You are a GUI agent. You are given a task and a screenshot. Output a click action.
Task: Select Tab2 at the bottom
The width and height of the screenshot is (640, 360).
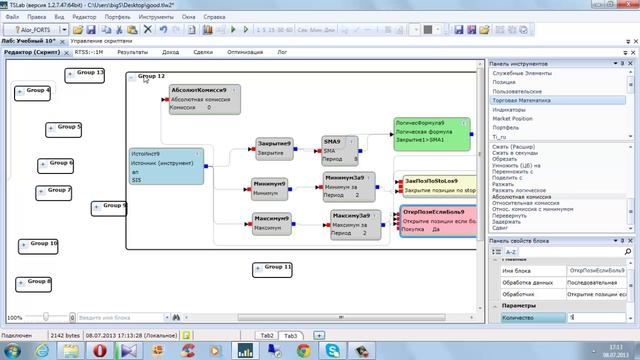(x=267, y=336)
